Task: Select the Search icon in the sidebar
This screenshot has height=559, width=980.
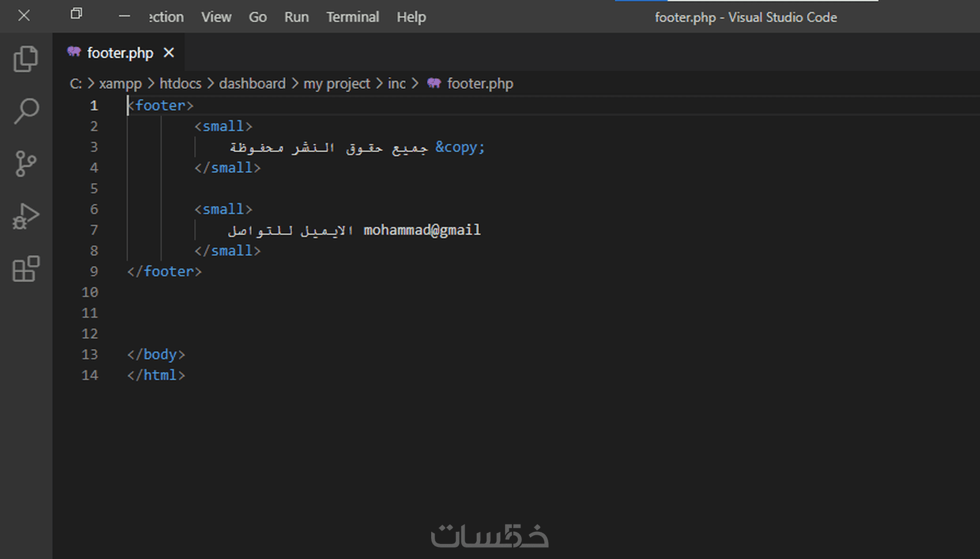Action: click(25, 109)
